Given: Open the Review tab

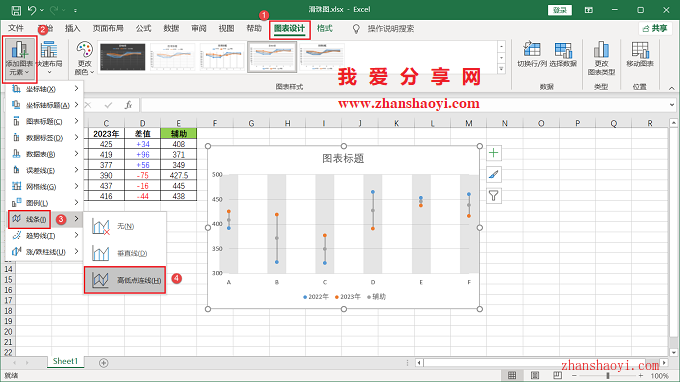Looking at the screenshot, I should click(199, 28).
